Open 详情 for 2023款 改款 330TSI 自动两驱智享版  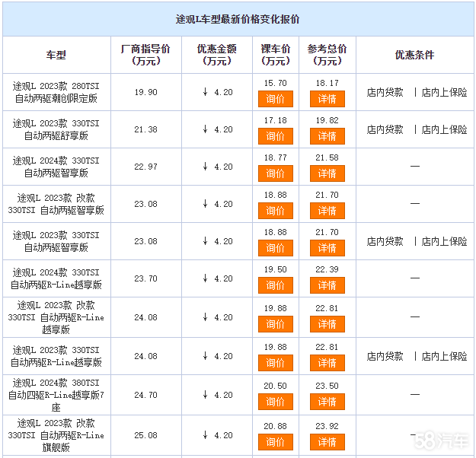(x=327, y=211)
